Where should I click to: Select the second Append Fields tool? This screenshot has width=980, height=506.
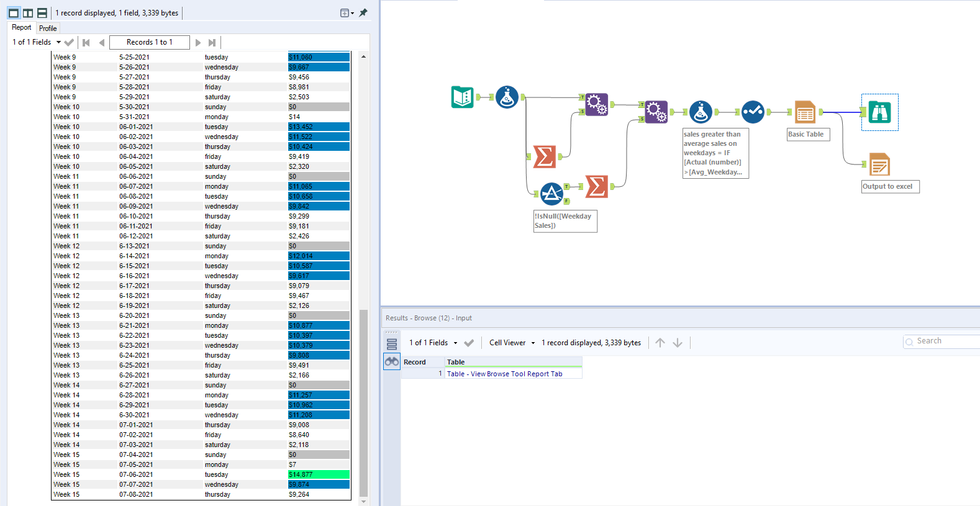[x=656, y=112]
